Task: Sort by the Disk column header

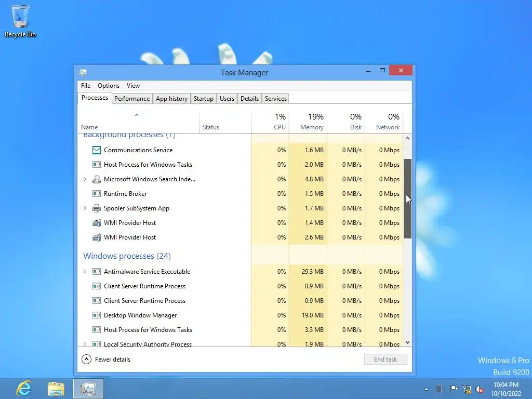Action: click(346, 122)
